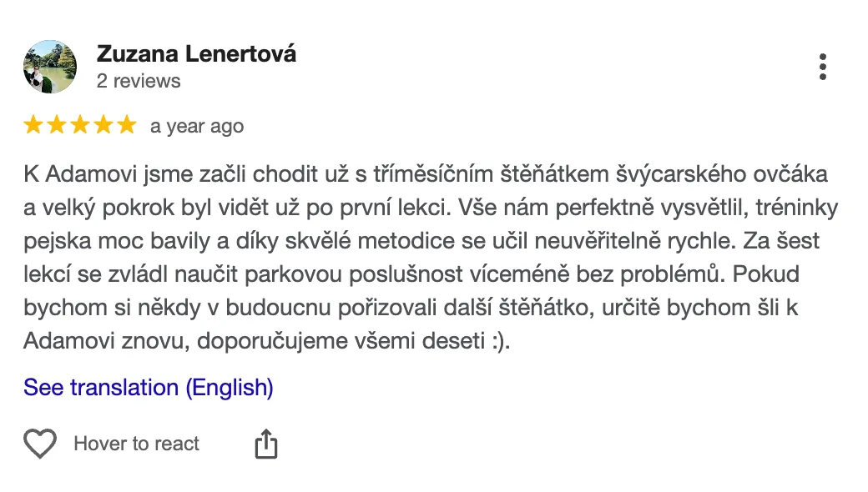Click the second yellow rating star
The image size is (868, 492).
tap(57, 126)
